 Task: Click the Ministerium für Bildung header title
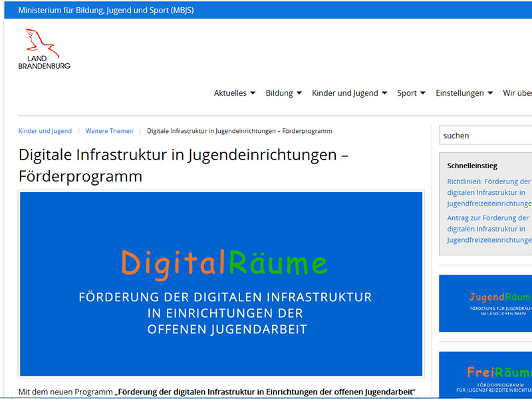pos(106,11)
